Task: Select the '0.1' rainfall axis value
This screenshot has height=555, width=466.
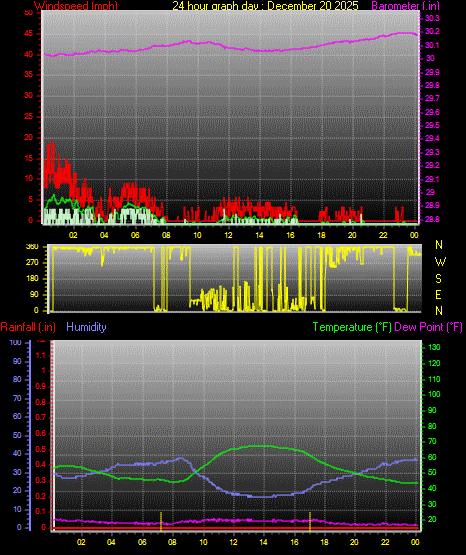Action: 41,511
